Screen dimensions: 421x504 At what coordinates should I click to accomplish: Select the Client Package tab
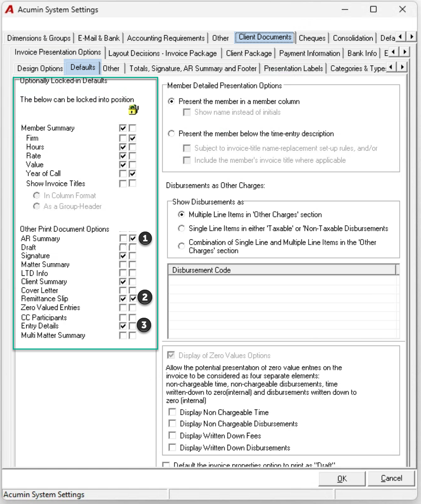pyautogui.click(x=249, y=53)
